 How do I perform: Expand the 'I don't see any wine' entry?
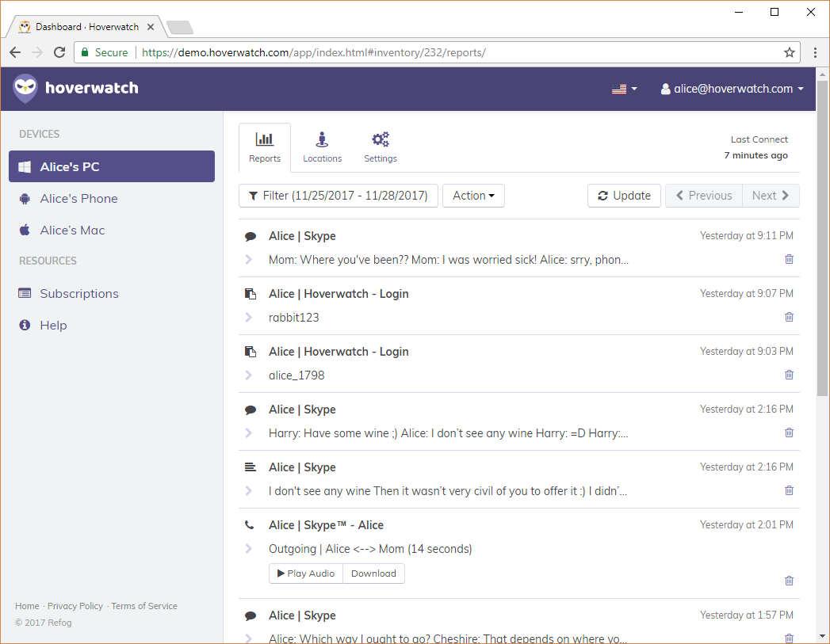click(249, 490)
